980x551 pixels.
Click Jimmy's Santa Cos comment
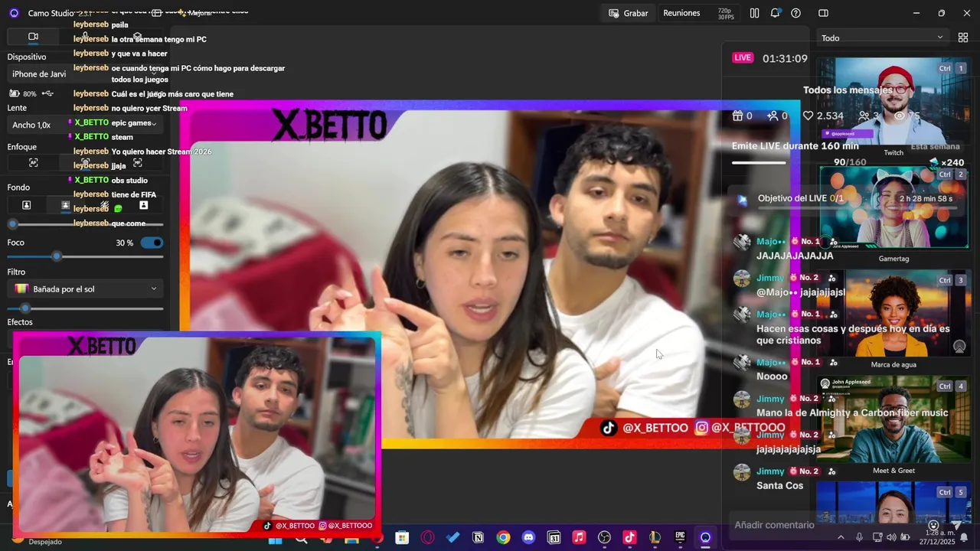(779, 485)
